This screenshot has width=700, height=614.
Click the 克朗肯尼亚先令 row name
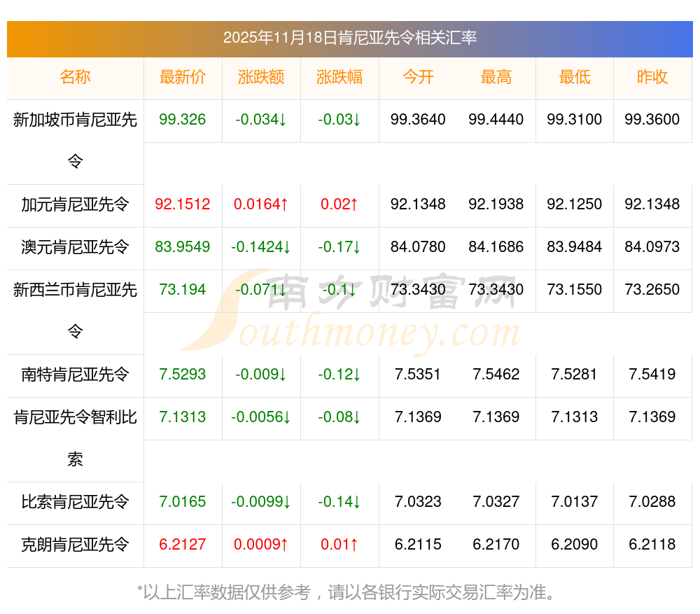click(75, 545)
